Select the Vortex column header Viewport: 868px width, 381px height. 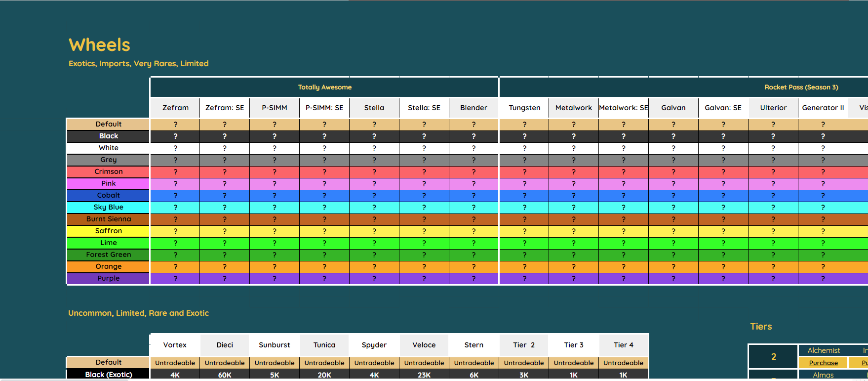click(x=175, y=345)
